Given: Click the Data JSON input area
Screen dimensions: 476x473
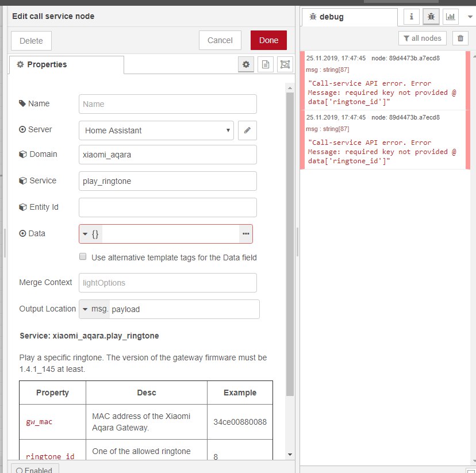Looking at the screenshot, I should coord(171,233).
